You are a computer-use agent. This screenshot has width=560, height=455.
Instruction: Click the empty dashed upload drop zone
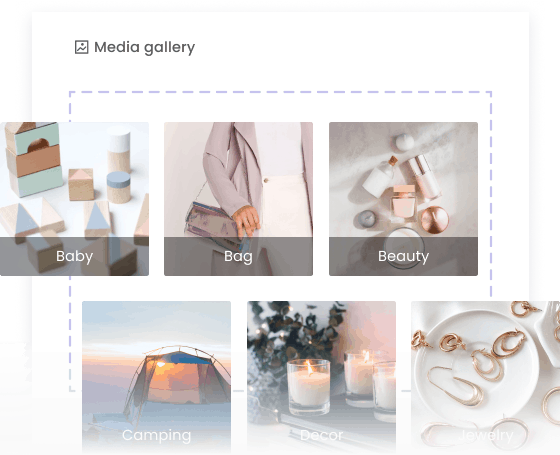tap(280, 107)
